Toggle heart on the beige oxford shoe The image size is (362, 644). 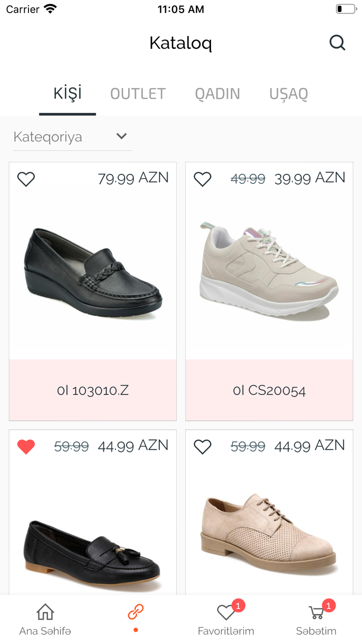(203, 446)
